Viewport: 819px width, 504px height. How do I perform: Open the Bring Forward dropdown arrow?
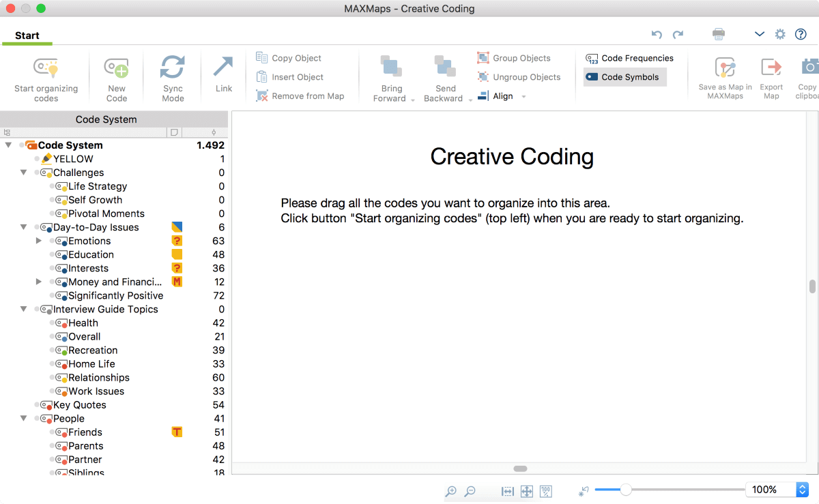tap(412, 100)
